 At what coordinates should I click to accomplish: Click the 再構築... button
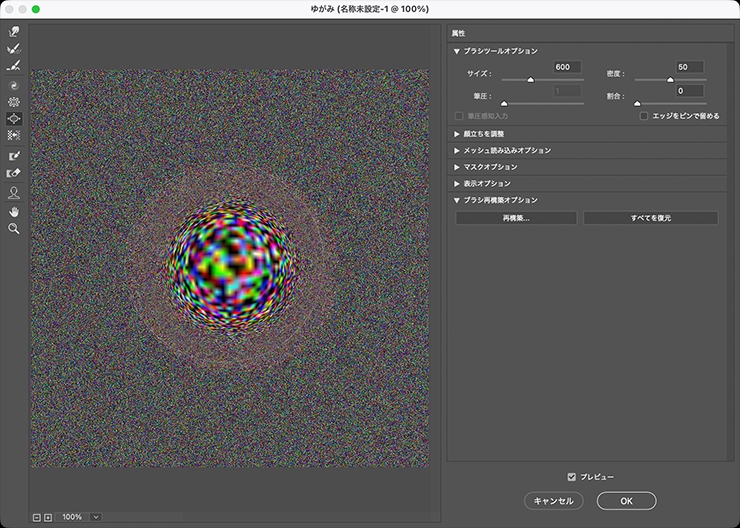[516, 218]
